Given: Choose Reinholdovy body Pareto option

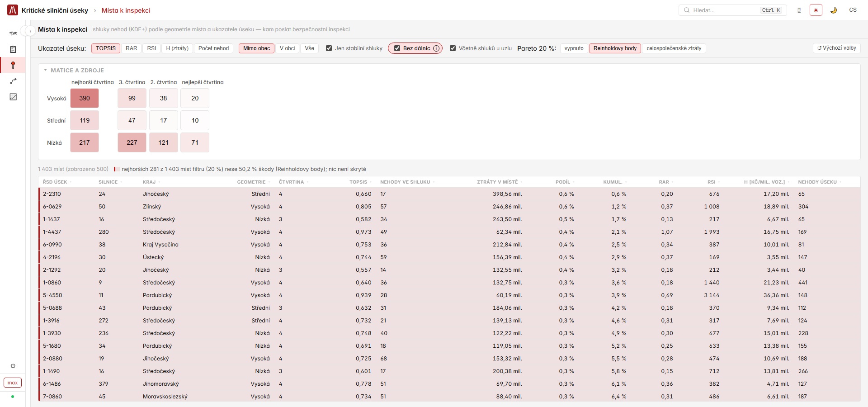Looking at the screenshot, I should [x=615, y=48].
